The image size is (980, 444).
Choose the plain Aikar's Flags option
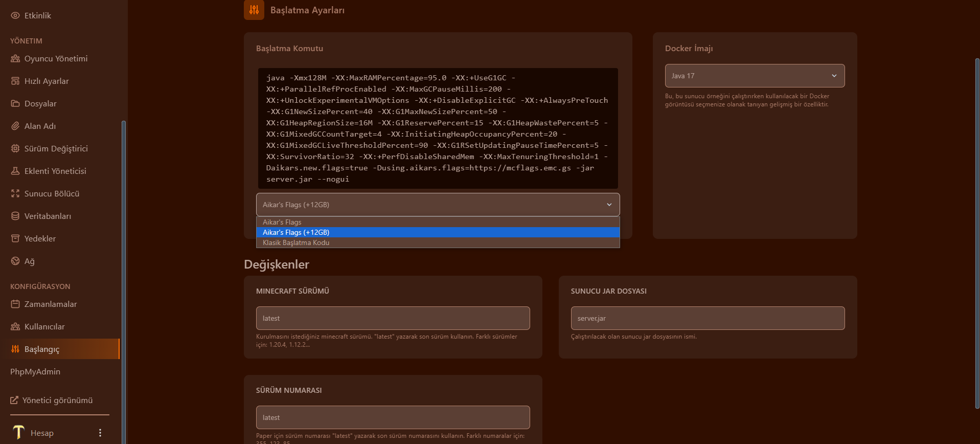coord(438,222)
